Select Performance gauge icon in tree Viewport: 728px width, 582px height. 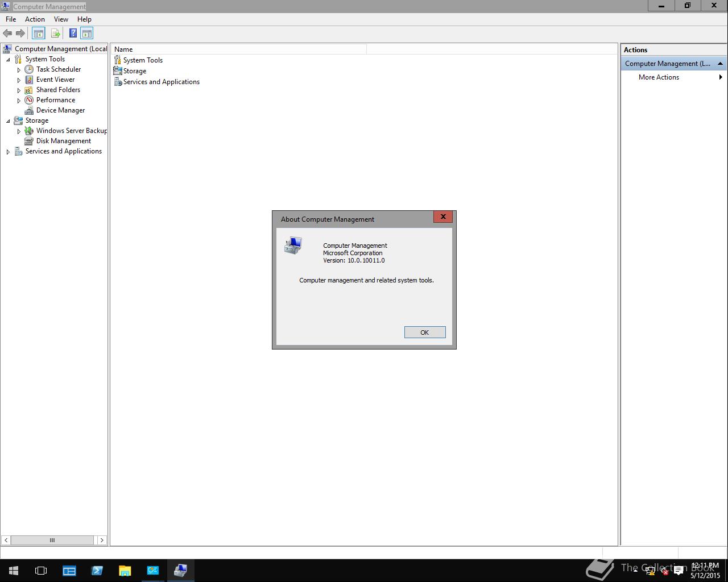[x=29, y=100]
